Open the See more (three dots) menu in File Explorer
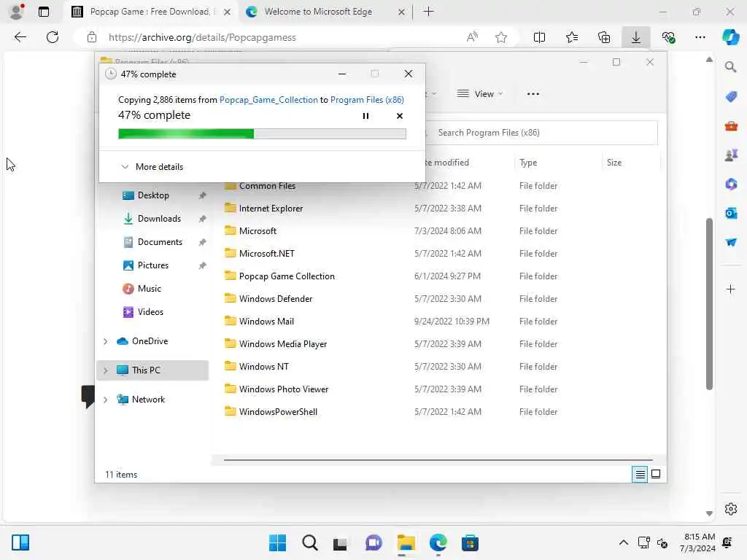The height and width of the screenshot is (560, 747). [x=533, y=94]
